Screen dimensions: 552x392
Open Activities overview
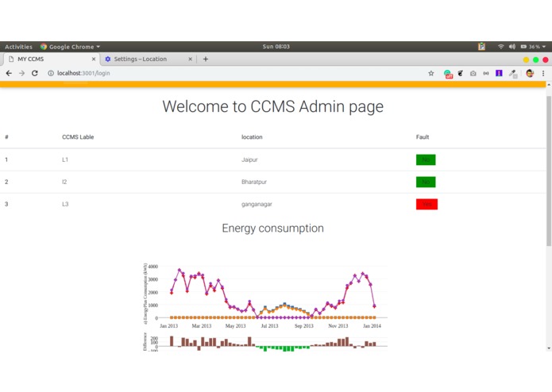[18, 47]
